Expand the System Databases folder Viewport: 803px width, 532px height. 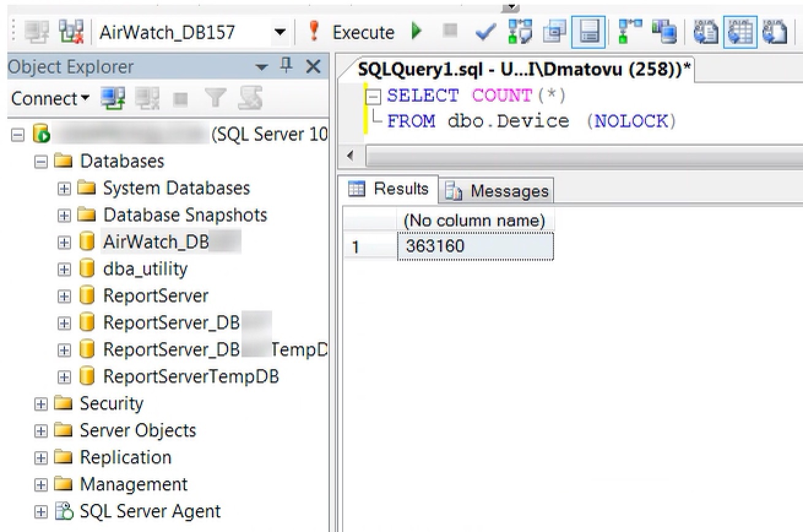pyautogui.click(x=64, y=188)
